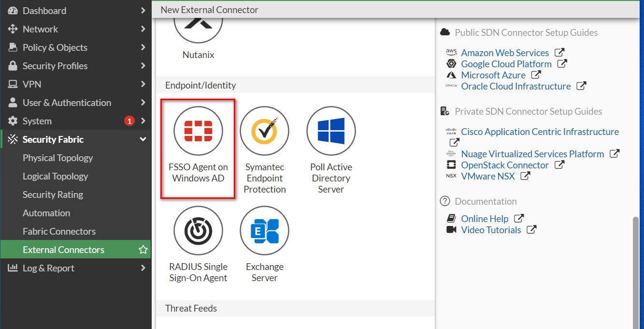The height and width of the screenshot is (329, 644).
Task: Click the Threat Feeds section header
Action: (x=295, y=308)
